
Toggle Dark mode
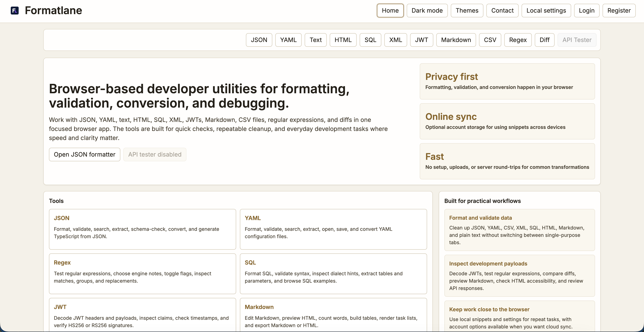pos(427,11)
